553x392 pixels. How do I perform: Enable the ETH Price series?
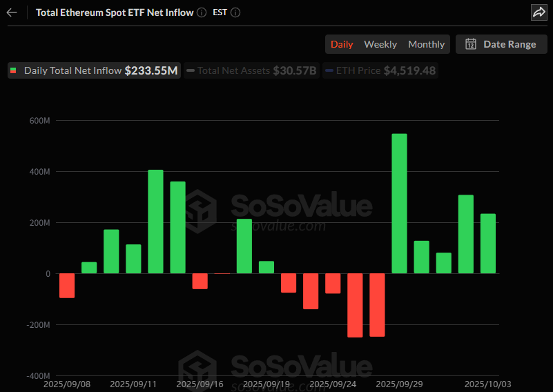point(380,70)
